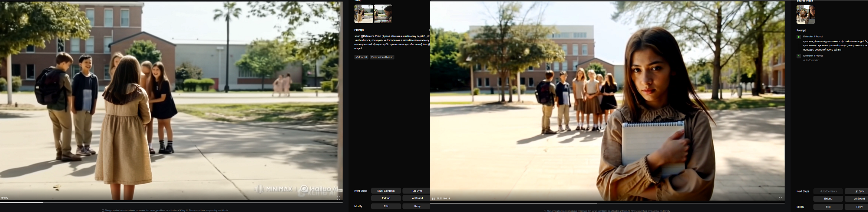Click Lip Sync in the left panel
The image size is (868, 212).
pyautogui.click(x=417, y=191)
